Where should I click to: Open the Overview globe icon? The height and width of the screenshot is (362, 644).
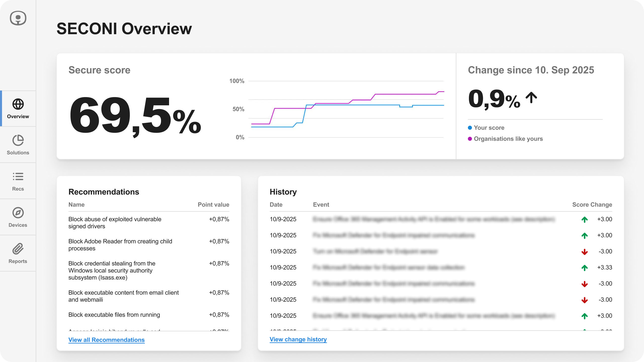18,104
